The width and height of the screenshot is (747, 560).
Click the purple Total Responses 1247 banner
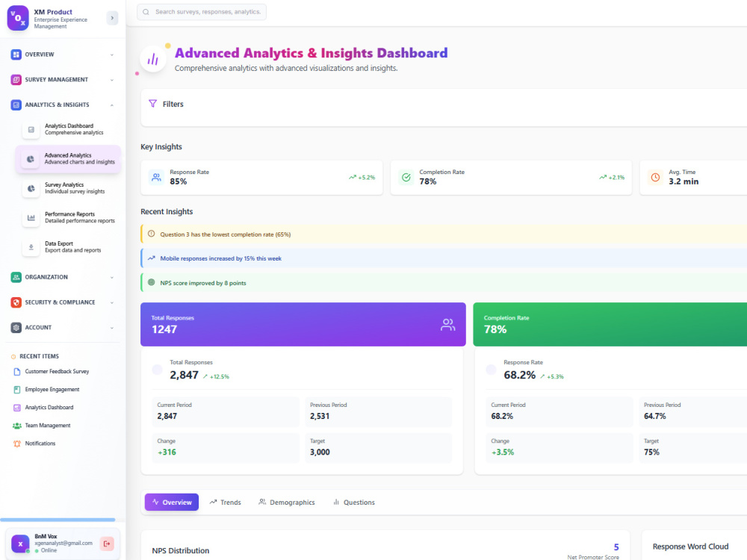303,324
